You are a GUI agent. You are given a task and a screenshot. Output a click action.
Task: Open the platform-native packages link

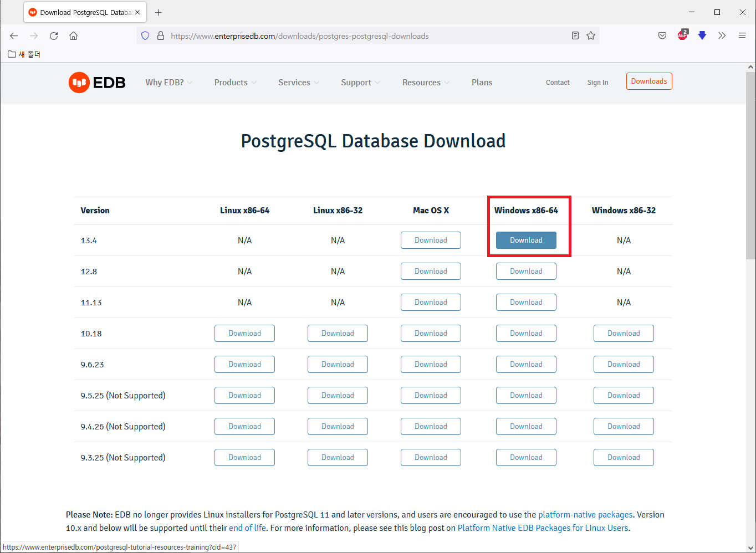tap(585, 515)
